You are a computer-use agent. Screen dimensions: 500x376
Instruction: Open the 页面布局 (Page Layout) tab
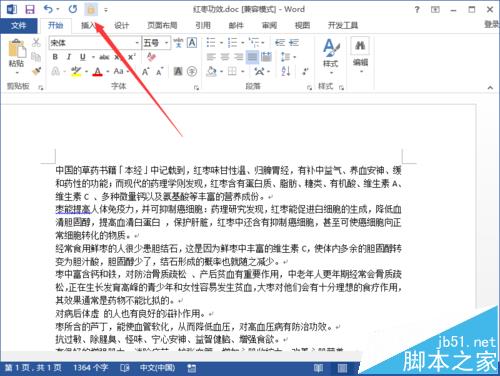(162, 25)
